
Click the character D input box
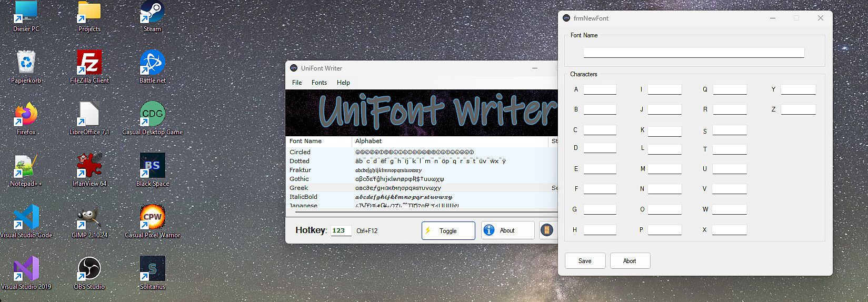(600, 148)
